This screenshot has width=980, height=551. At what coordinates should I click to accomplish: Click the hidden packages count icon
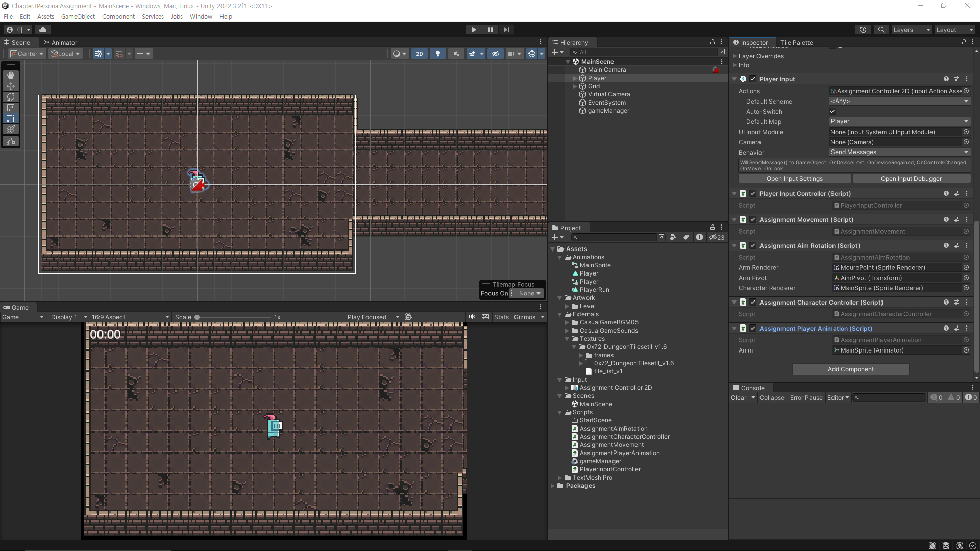[x=717, y=237]
